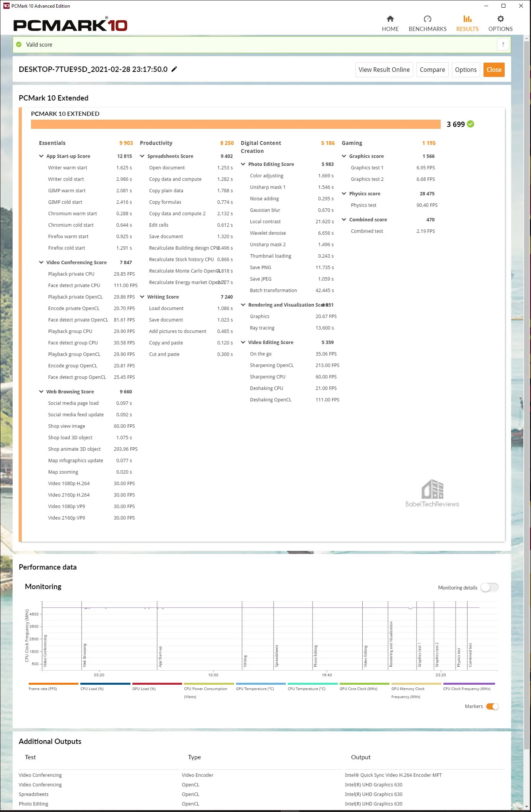Click the Recalculate Stock history CPU row

(191, 259)
